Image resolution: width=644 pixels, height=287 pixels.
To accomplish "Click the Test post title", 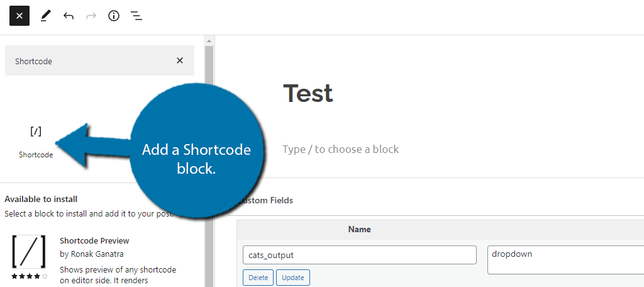I will 308,94.
